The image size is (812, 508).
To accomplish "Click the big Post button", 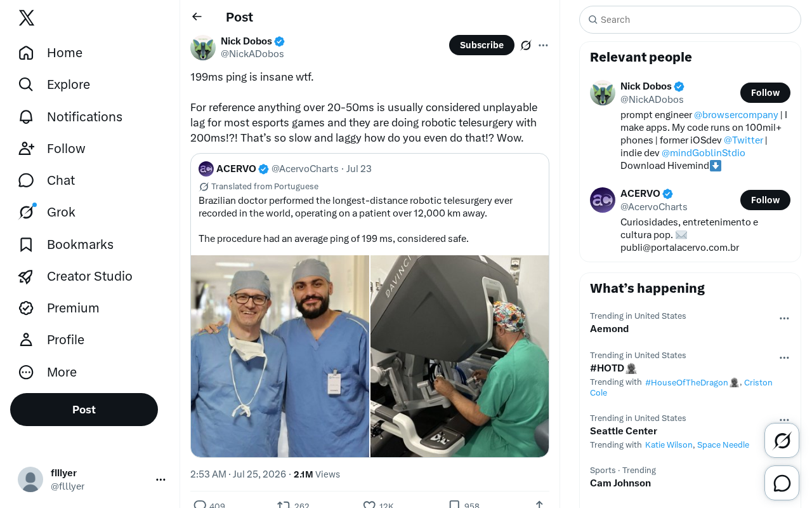I will coord(84,410).
